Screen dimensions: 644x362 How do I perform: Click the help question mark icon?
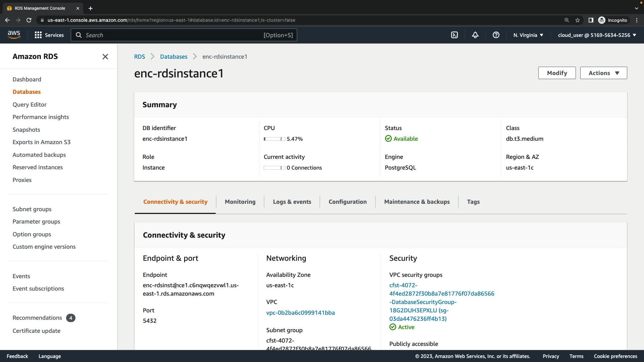click(496, 35)
